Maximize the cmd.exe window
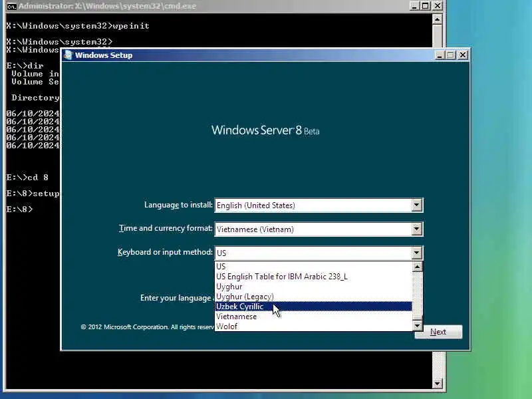532x399 pixels. click(x=426, y=6)
